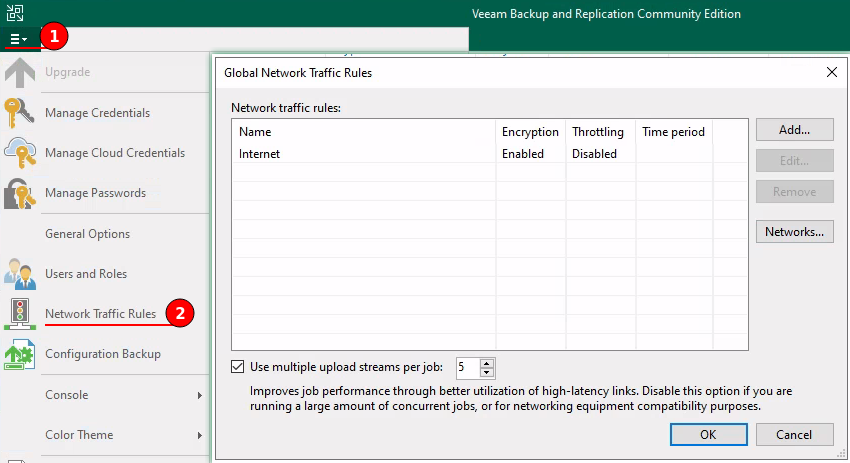The height and width of the screenshot is (463, 850).
Task: Toggle Use multiple upload streams per job
Action: 237,367
